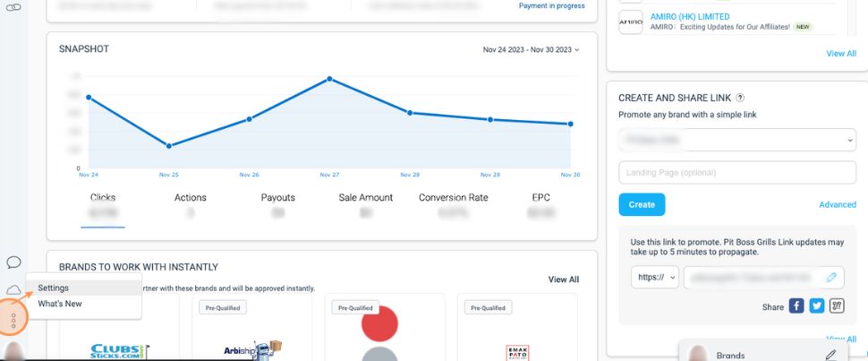Click the cloud icon in left sidebar

click(x=13, y=289)
